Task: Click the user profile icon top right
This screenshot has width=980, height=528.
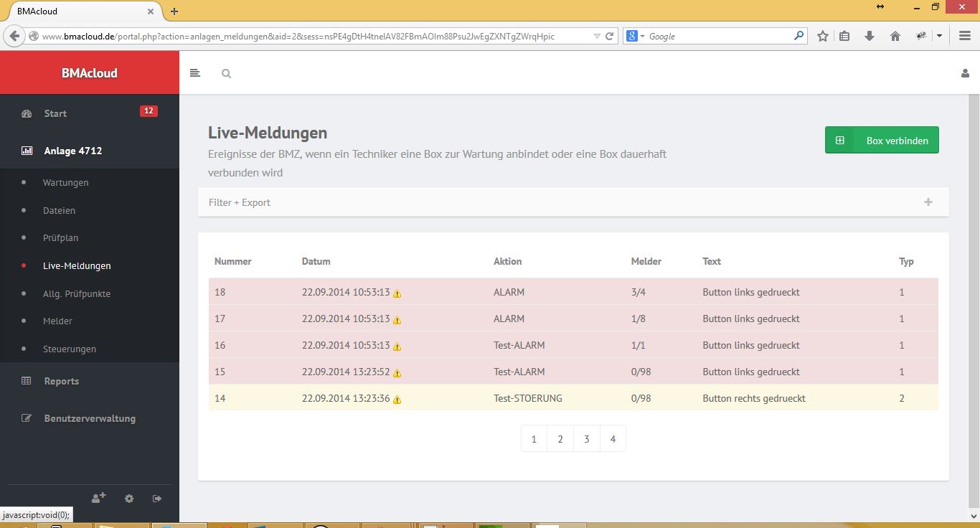Action: pyautogui.click(x=965, y=73)
